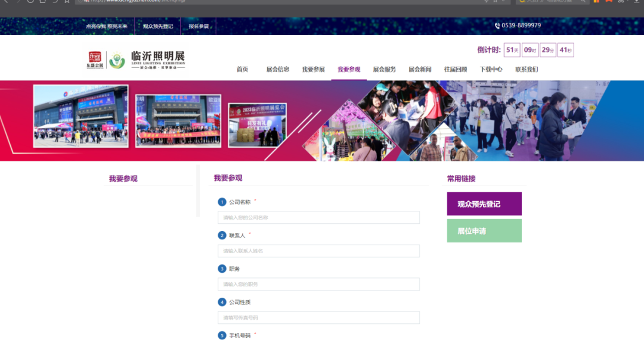Click the 观众预先登记 link in top bar

(x=157, y=26)
